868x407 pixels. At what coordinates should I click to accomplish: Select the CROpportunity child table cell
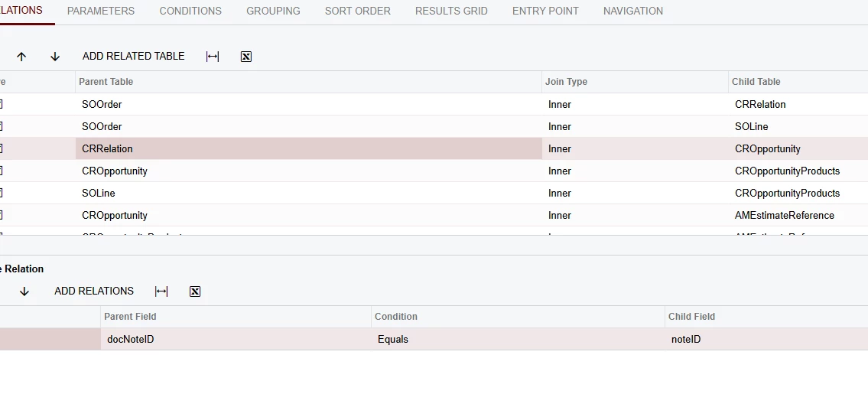[798, 148]
